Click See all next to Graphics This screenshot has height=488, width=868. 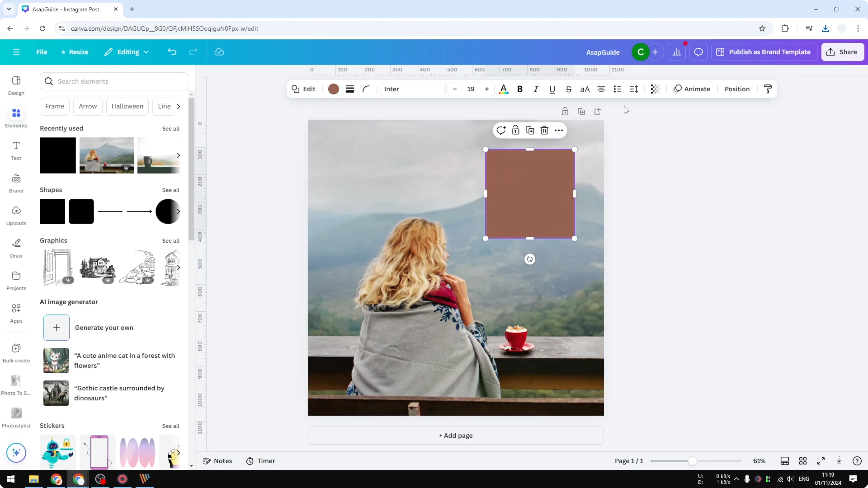[171, 240]
